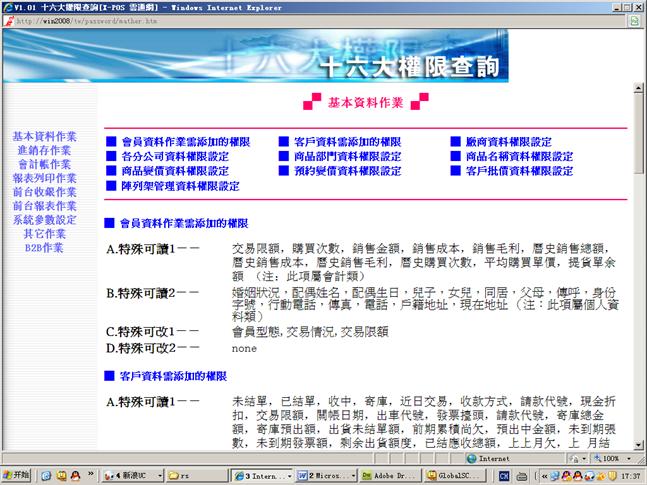Switch to Adobe Dr... taskbar window
This screenshot has width=647, height=485.
point(389,476)
